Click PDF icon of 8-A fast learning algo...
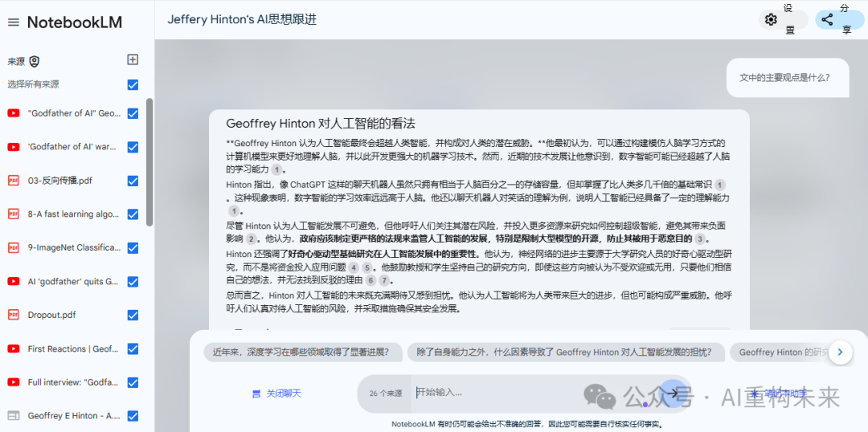The height and width of the screenshot is (432, 868). click(14, 214)
